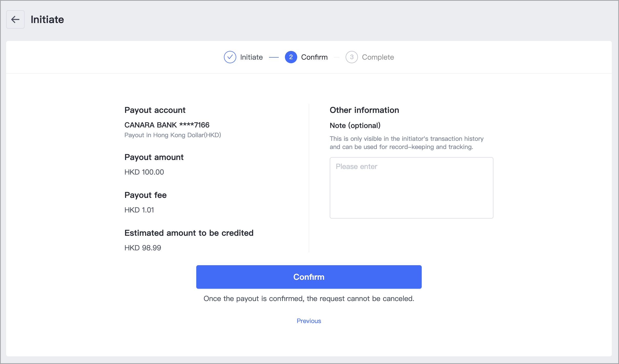Select the Complete step label
This screenshot has width=619, height=364.
378,57
